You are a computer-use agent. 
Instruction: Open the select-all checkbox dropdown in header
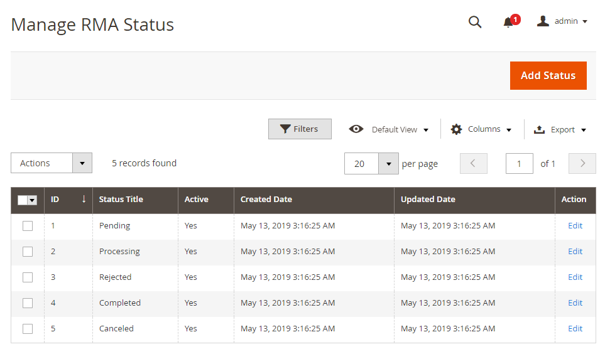[x=32, y=200]
